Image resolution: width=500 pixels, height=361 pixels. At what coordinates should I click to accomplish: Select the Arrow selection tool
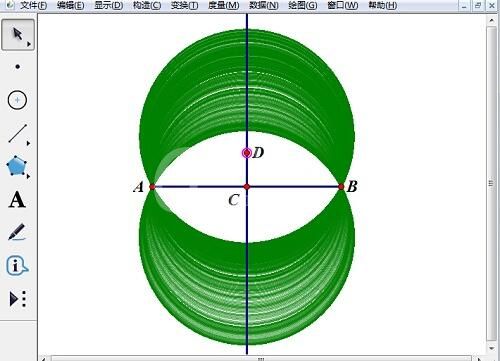[18, 34]
